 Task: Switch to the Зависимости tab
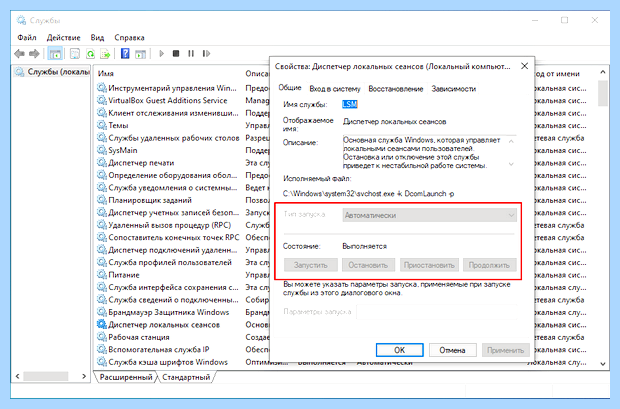tap(454, 89)
